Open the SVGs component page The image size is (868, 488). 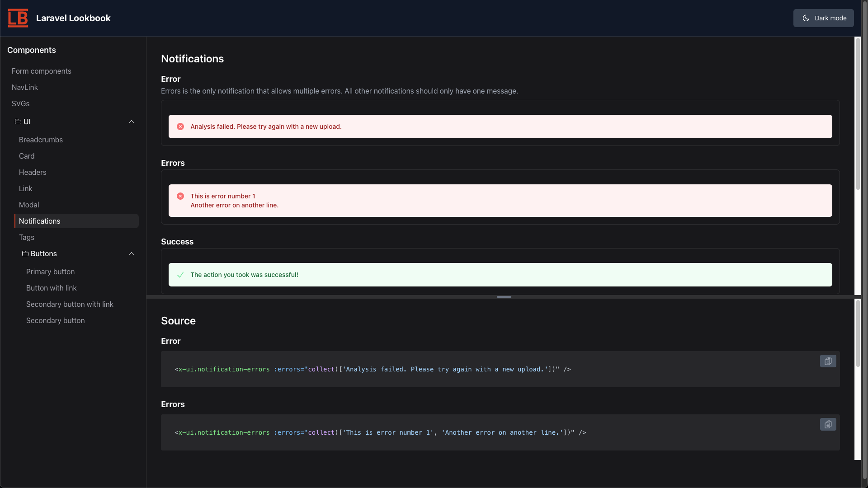click(21, 104)
